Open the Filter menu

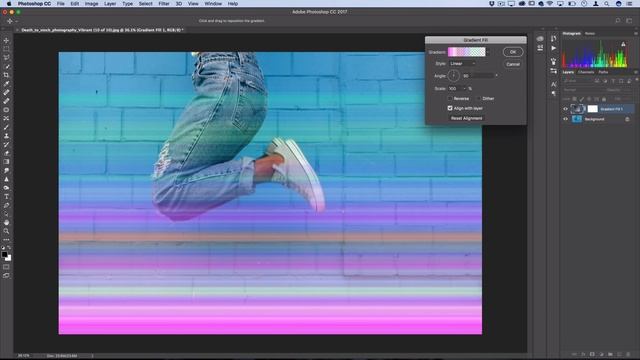164,4
